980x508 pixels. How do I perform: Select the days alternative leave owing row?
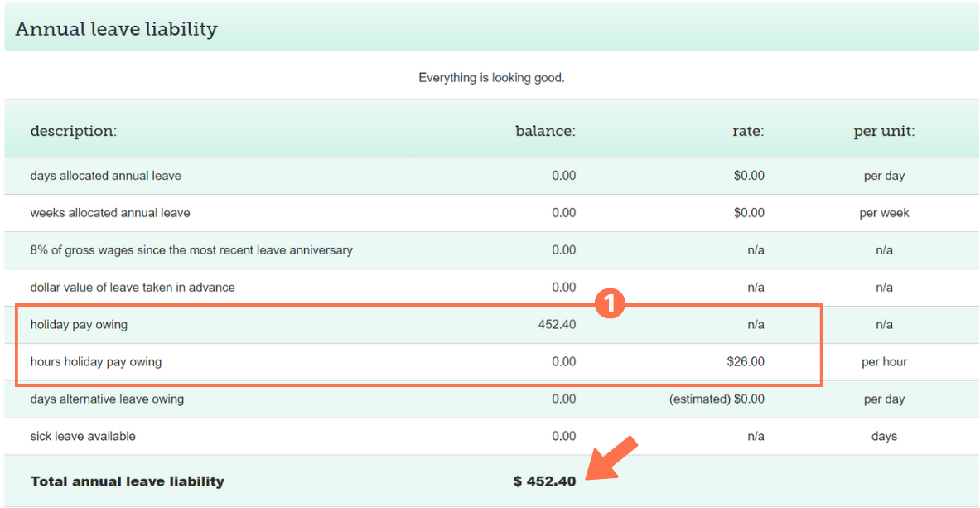click(109, 399)
